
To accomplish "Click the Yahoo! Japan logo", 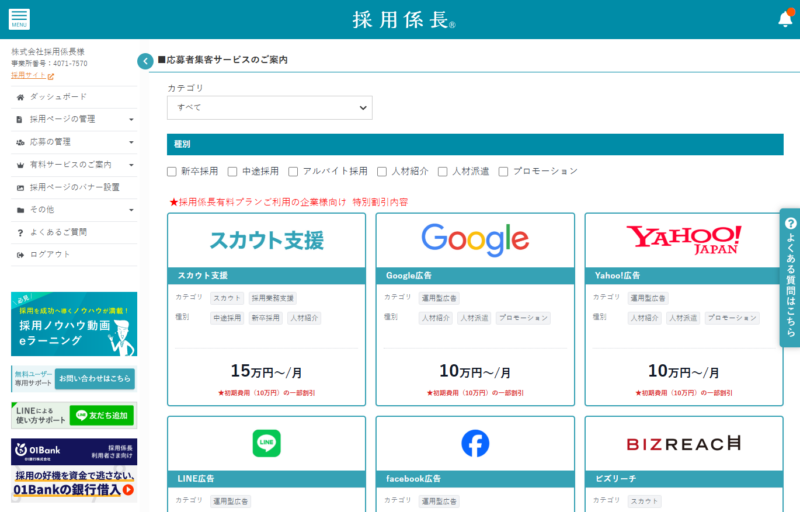I will pos(684,240).
